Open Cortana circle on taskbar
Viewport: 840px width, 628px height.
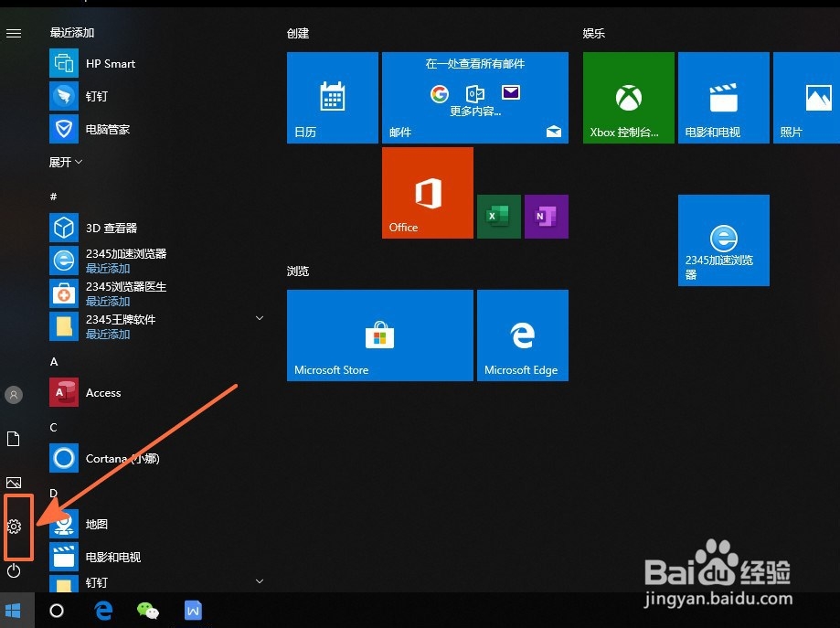coord(57,611)
